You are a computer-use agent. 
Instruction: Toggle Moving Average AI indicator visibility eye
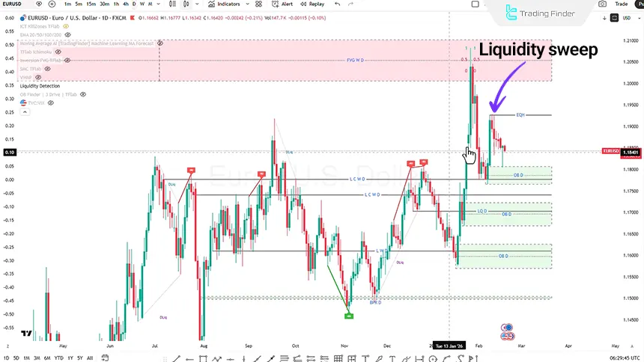tap(160, 43)
